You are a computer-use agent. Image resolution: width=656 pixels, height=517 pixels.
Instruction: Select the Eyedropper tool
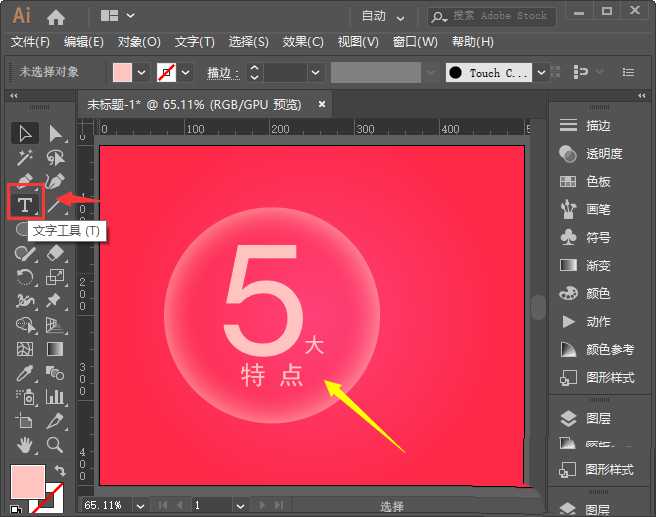pyautogui.click(x=25, y=373)
